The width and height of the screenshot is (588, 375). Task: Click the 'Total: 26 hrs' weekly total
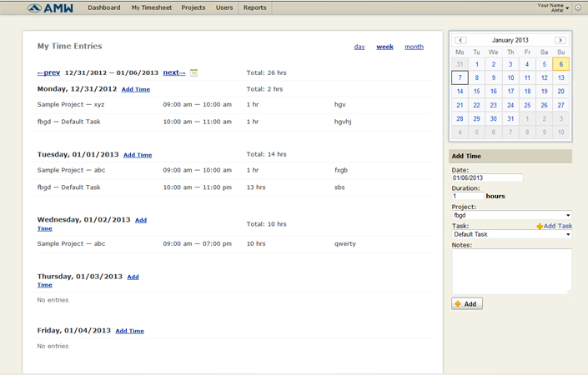coord(266,72)
